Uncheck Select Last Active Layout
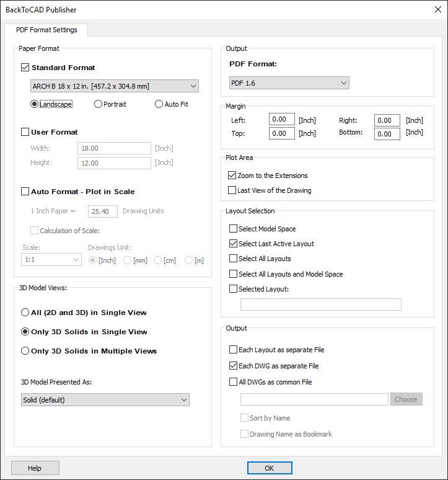The height and width of the screenshot is (480, 448). click(234, 244)
